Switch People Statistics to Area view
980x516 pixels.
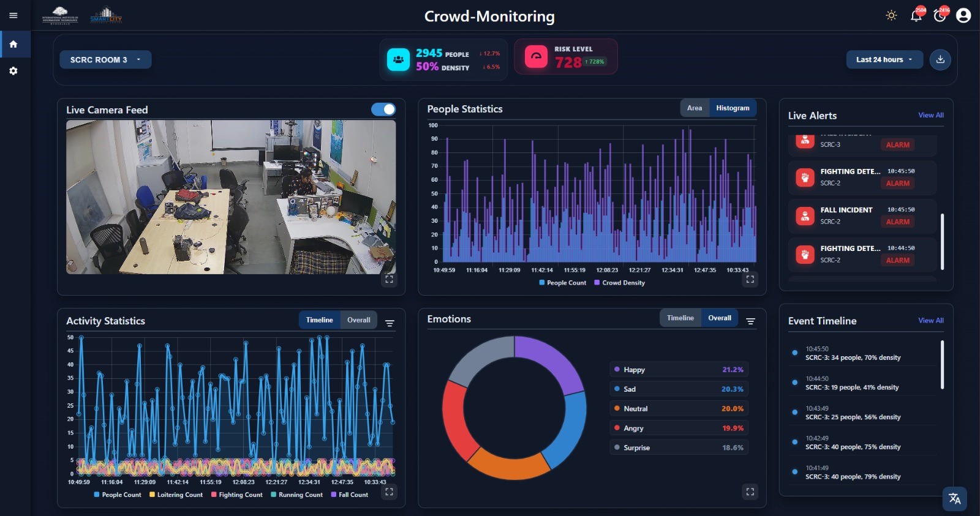click(x=695, y=108)
